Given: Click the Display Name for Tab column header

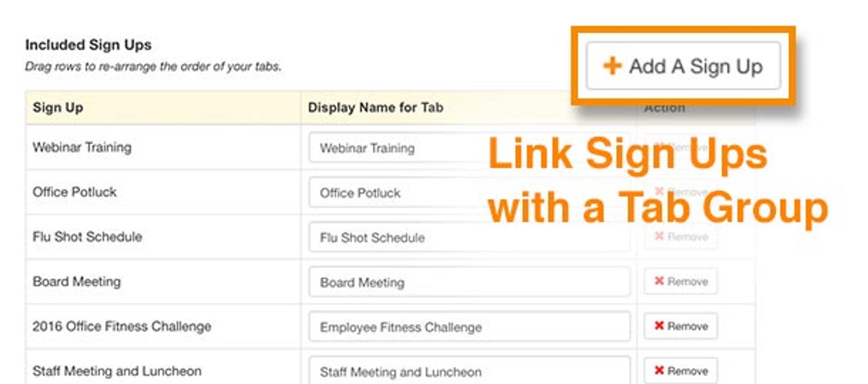Looking at the screenshot, I should tap(375, 108).
